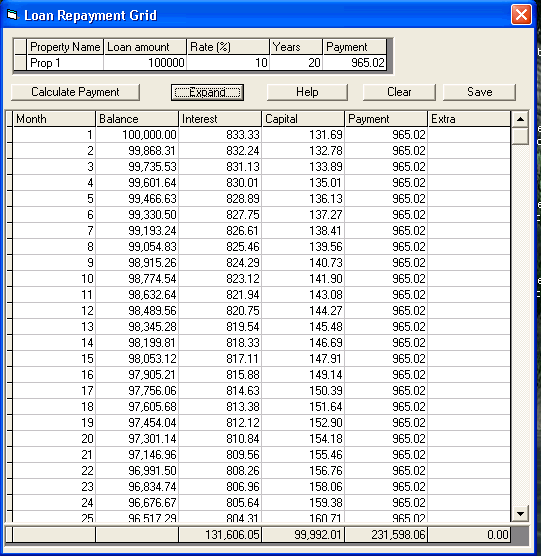Click the Save button
The height and width of the screenshot is (556, 541).
click(479, 92)
